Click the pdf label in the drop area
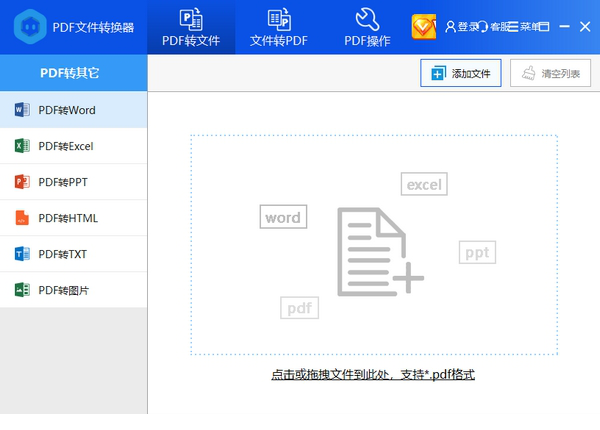This screenshot has width=600, height=430. 299,308
